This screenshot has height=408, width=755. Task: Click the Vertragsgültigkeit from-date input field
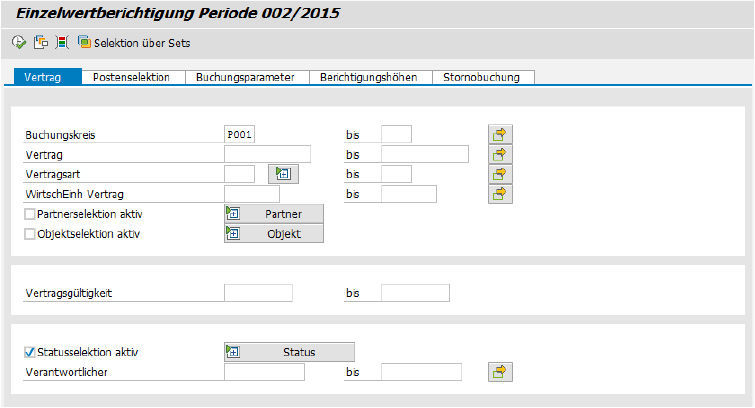pyautogui.click(x=258, y=293)
